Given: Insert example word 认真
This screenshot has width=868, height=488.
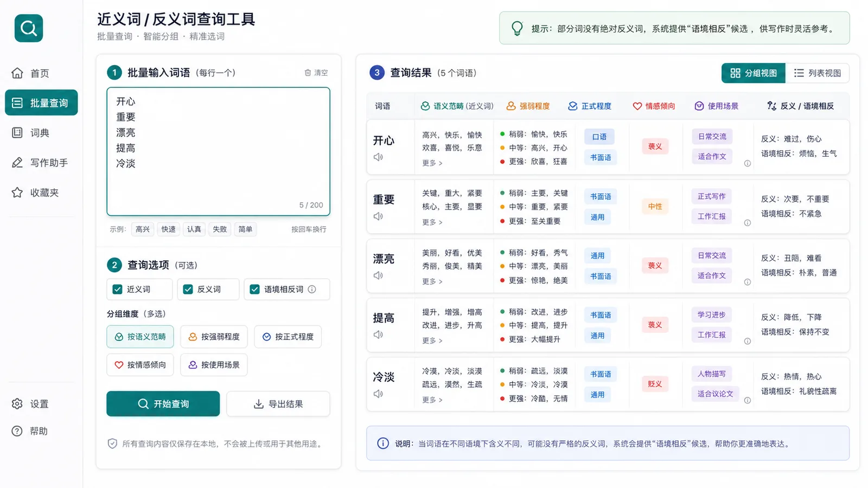Looking at the screenshot, I should tap(194, 229).
